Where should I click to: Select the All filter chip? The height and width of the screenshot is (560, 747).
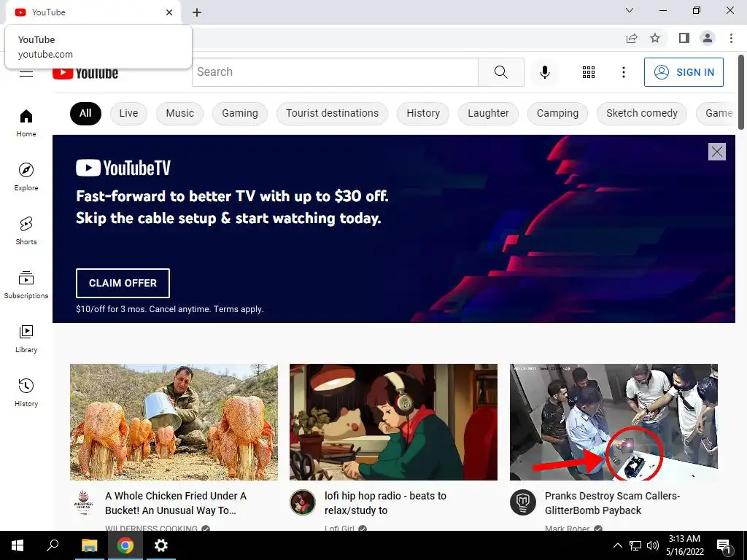coord(86,113)
